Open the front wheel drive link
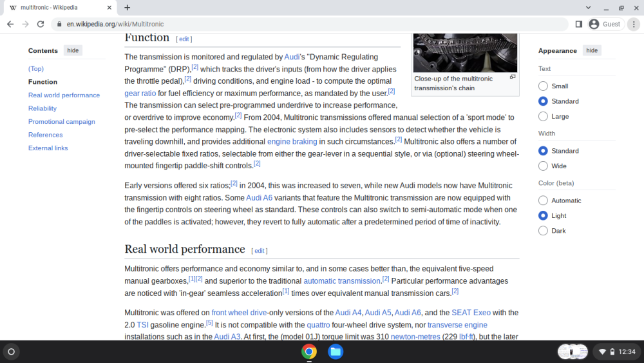Screen dimensions: 644x363 point(239,313)
